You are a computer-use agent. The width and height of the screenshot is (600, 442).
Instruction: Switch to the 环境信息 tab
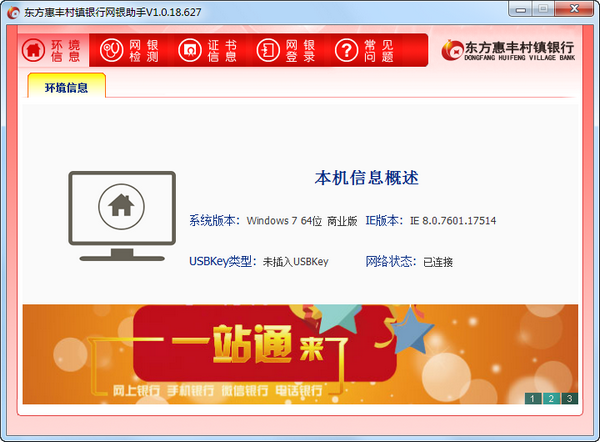(x=66, y=88)
